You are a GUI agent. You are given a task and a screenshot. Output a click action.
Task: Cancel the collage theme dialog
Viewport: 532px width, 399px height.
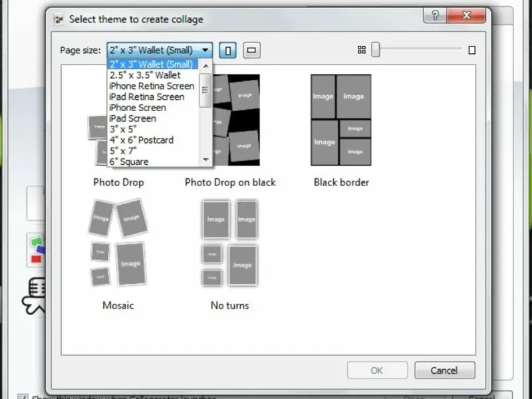coord(444,370)
